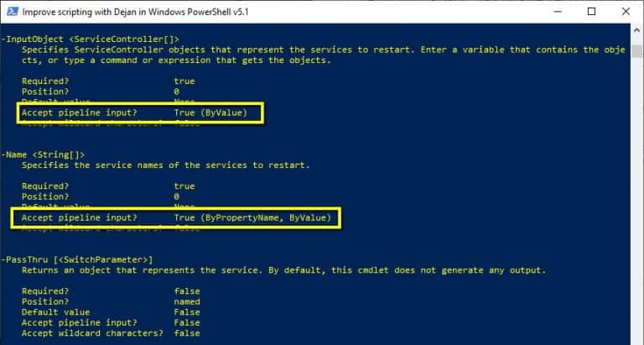644x345 pixels.
Task: Click PassThru Default value False
Action: point(111,312)
